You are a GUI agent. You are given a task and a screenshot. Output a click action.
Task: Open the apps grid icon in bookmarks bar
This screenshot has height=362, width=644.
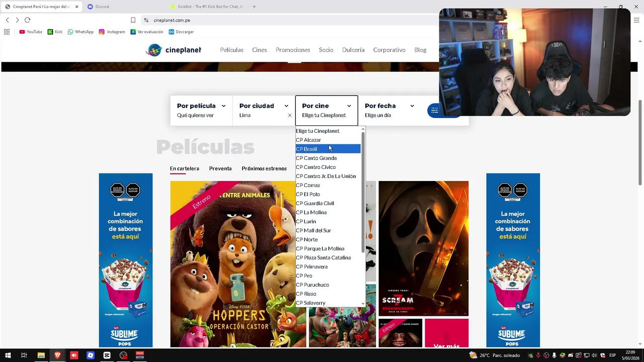pos(7,32)
